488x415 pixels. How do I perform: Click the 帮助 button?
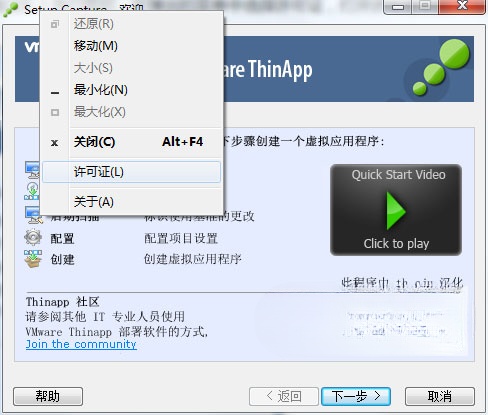click(48, 396)
